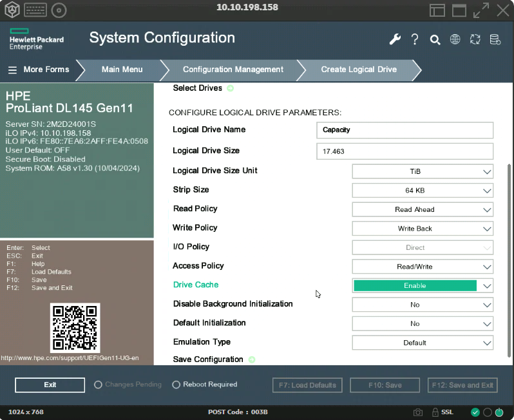The image size is (514, 420).
Task: Open the Drive Cache Enable dropdown
Action: pyautogui.click(x=423, y=285)
